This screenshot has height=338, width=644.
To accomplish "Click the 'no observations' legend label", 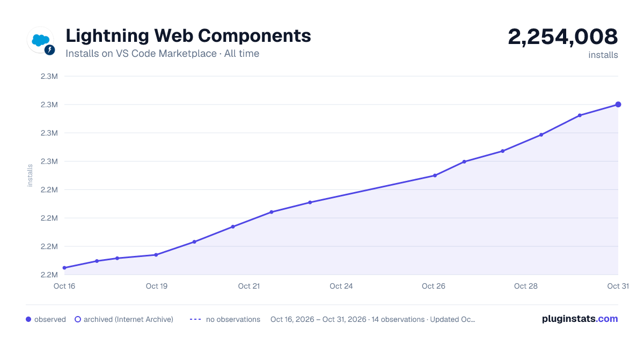I will [233, 319].
